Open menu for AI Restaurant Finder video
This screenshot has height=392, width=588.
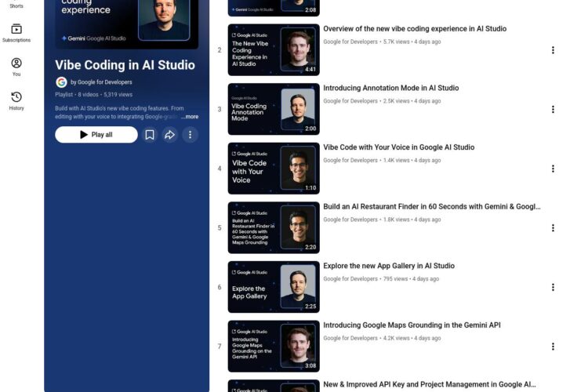tap(553, 228)
